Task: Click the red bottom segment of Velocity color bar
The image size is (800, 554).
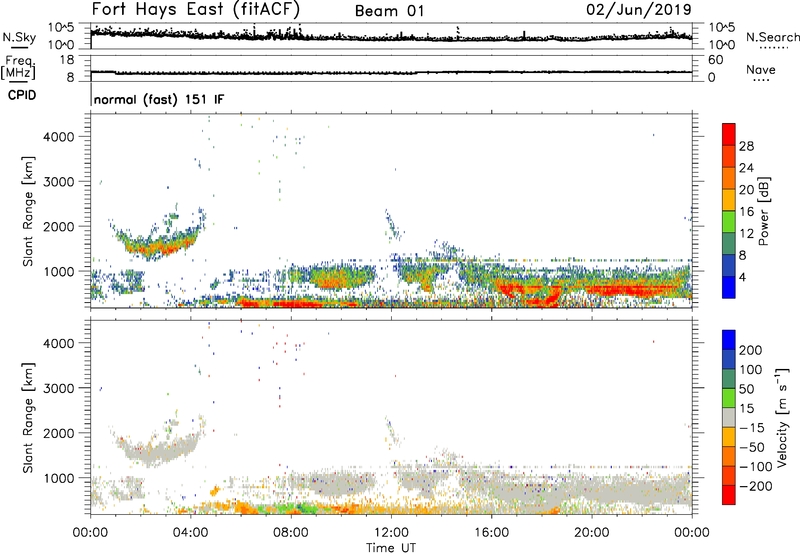Action: click(729, 495)
